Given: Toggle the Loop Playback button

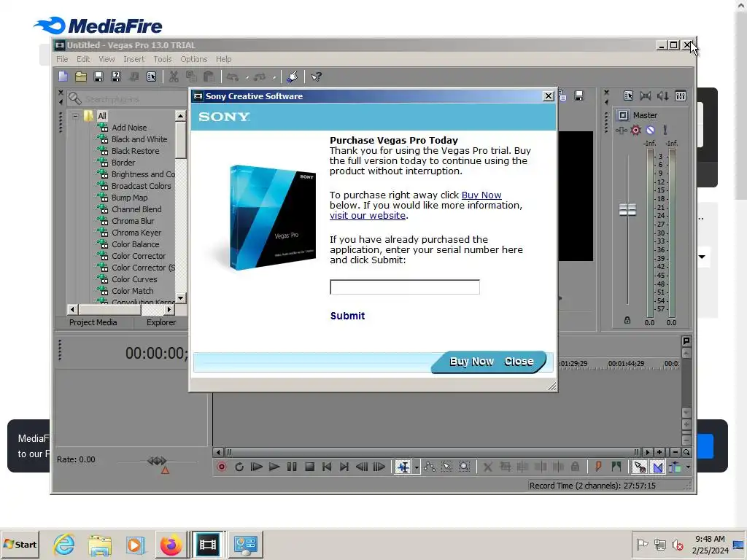Looking at the screenshot, I should pos(239,467).
